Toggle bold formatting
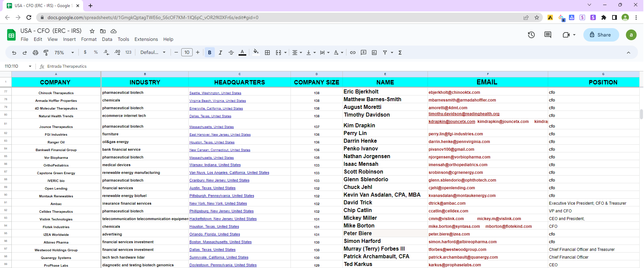This screenshot has width=644, height=268. [x=210, y=53]
